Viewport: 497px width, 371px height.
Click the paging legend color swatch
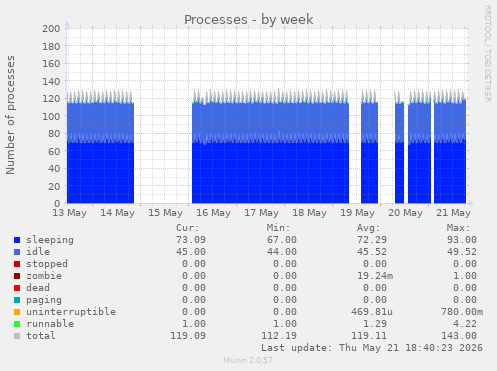pos(17,300)
